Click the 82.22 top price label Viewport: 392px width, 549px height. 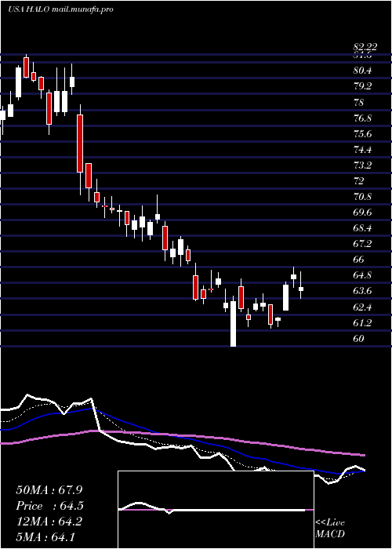[x=365, y=47]
